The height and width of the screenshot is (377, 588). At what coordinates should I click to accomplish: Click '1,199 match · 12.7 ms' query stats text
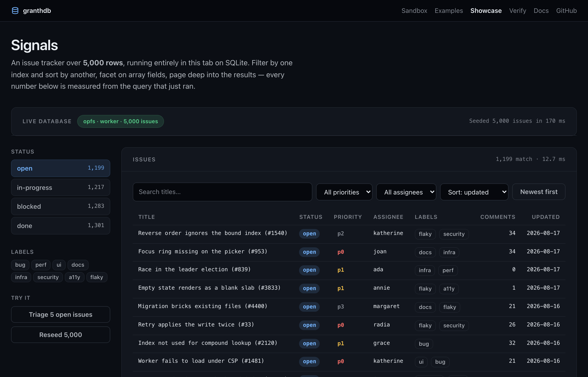click(x=530, y=159)
